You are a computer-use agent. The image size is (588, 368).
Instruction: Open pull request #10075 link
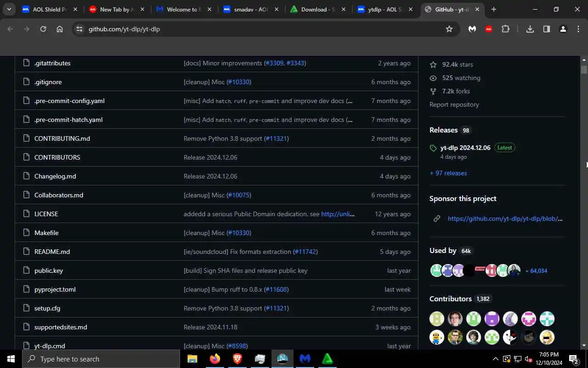239,195
